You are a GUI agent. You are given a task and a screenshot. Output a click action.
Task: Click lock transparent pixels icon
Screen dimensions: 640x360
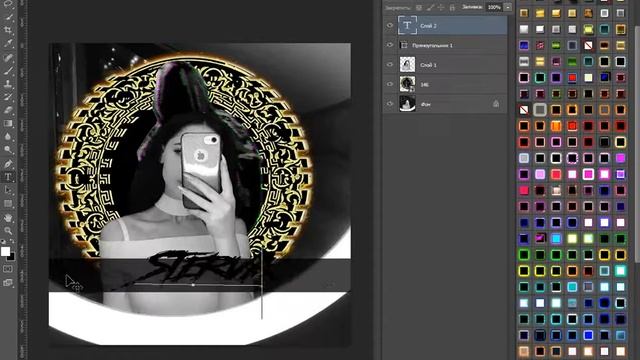419,7
